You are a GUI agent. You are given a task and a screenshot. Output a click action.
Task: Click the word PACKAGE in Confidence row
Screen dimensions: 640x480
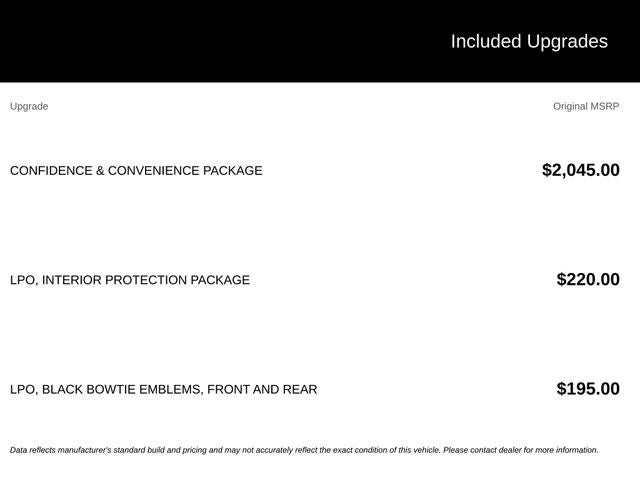click(233, 171)
